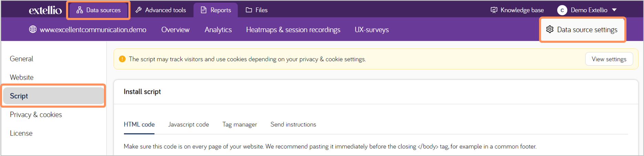Click the Data source settings gear icon
Viewport: 644px width, 156px height.
[550, 29]
